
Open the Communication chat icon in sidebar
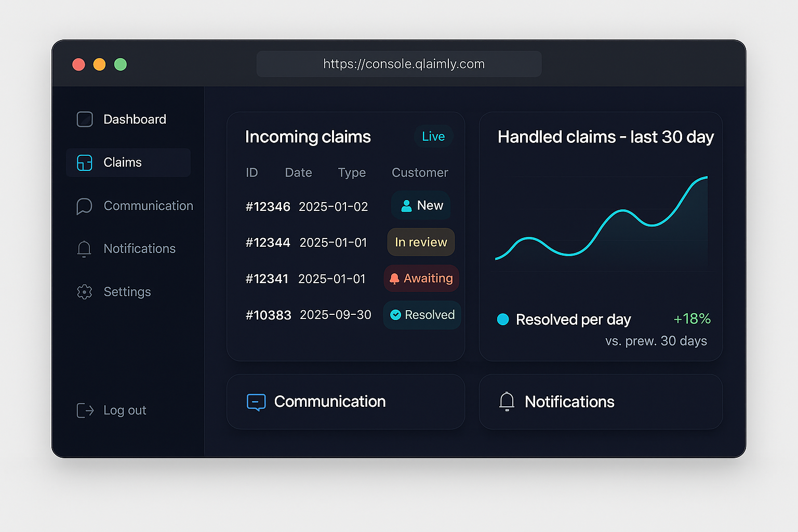[x=84, y=206]
